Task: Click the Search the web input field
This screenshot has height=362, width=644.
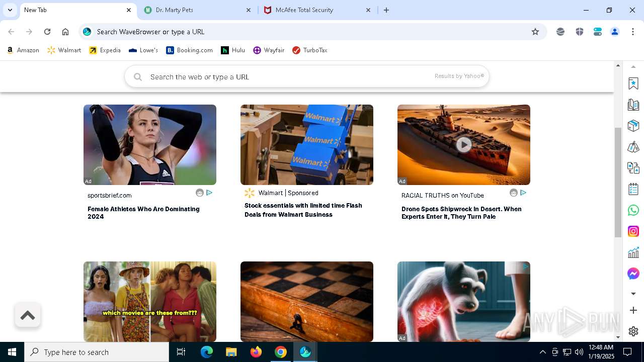Action: [307, 77]
